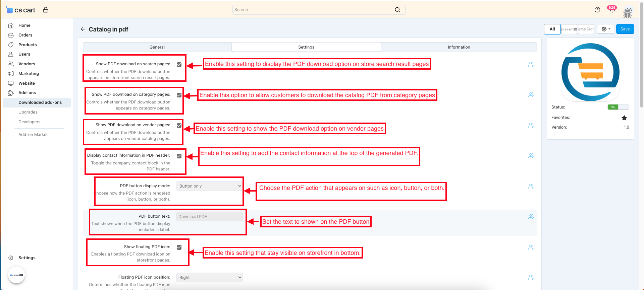Mark add-on favorite with star icon

[624, 118]
